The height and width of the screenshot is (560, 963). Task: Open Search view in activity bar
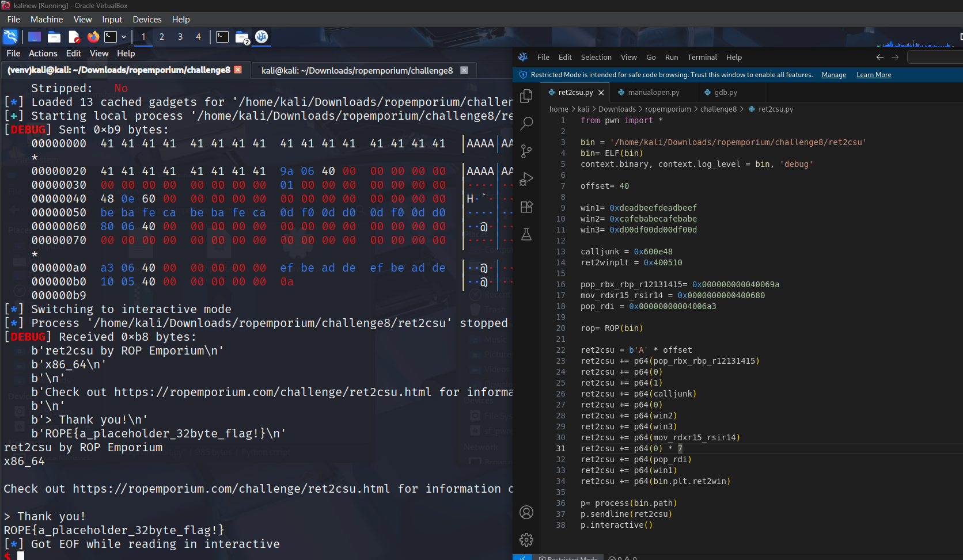click(x=526, y=124)
